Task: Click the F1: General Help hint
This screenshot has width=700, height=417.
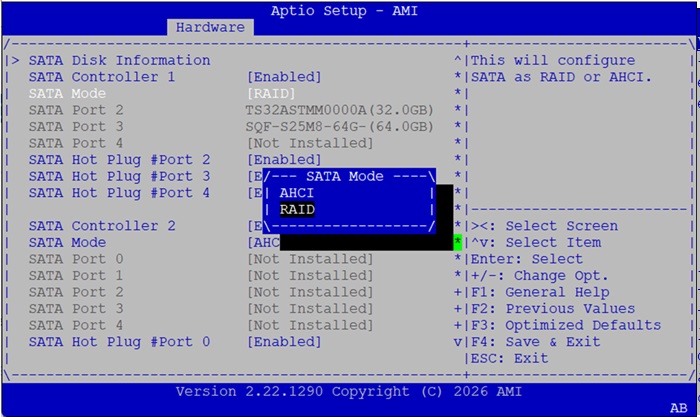Action: tap(540, 292)
